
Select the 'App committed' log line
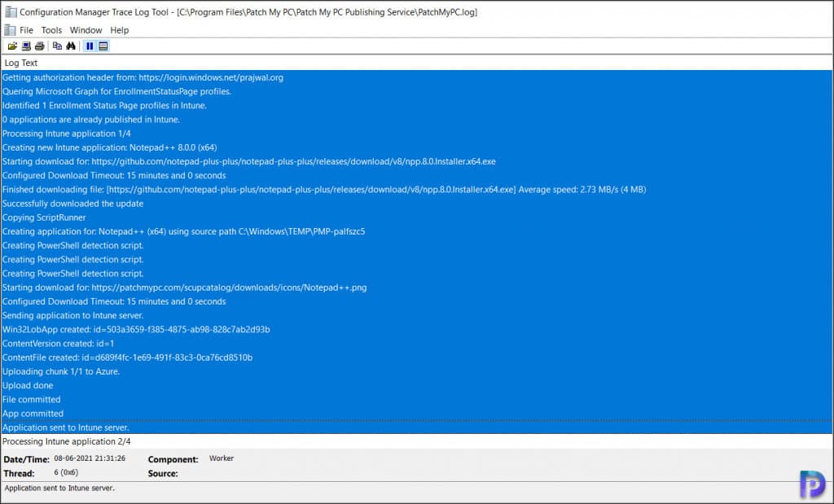point(416,414)
